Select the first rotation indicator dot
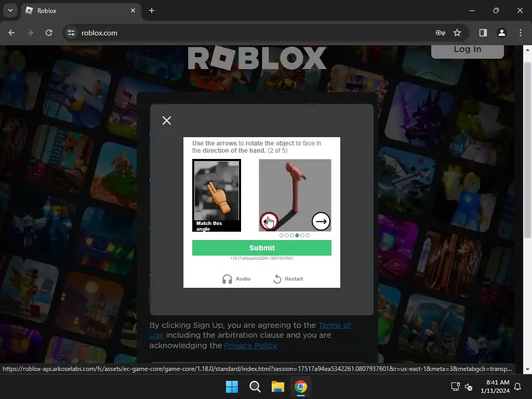Image resolution: width=532 pixels, height=399 pixels. 281,235
